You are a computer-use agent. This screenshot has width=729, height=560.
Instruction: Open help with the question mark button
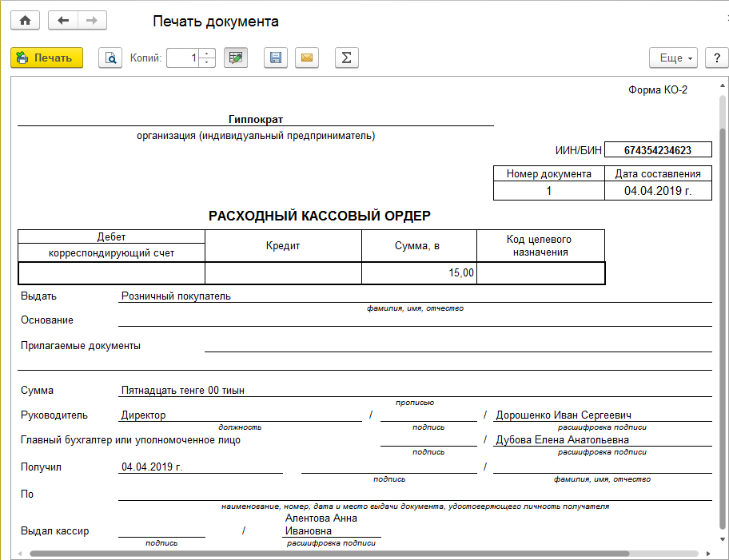[717, 58]
